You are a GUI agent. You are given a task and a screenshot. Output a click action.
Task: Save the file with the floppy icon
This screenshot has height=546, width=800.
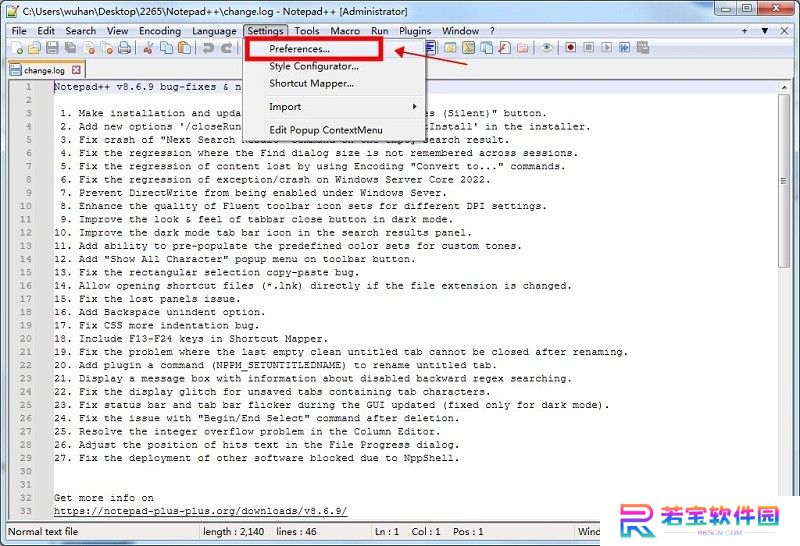click(x=52, y=48)
